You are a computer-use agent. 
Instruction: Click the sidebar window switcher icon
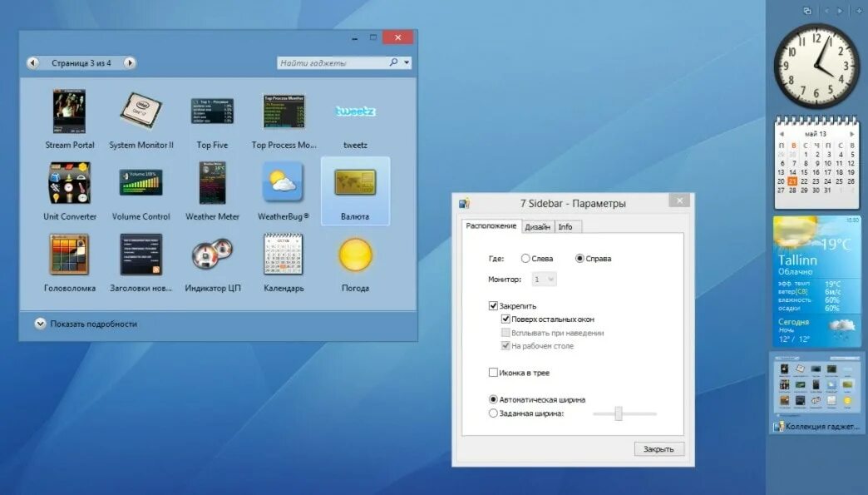807,11
